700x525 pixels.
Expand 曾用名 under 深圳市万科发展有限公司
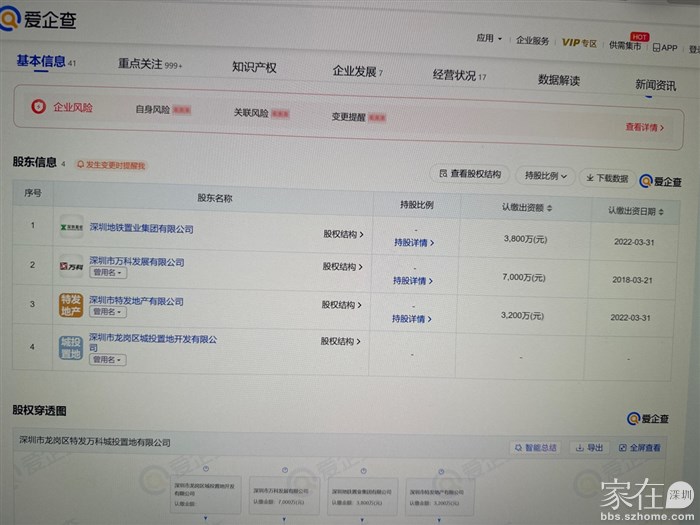tap(107, 272)
